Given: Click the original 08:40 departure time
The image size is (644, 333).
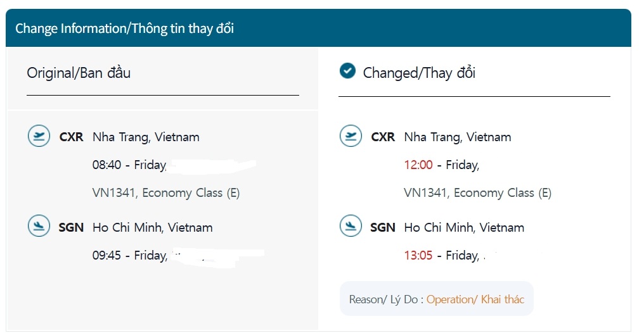Looking at the screenshot, I should (x=106, y=165).
